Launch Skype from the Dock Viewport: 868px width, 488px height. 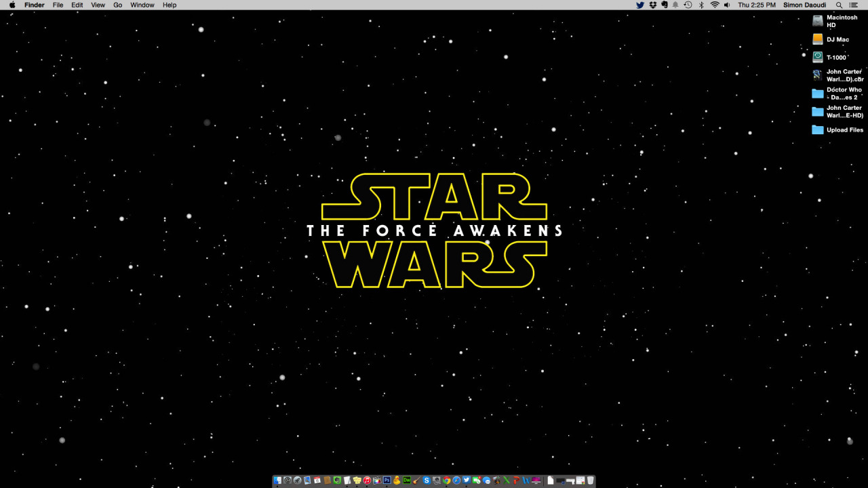tap(427, 480)
